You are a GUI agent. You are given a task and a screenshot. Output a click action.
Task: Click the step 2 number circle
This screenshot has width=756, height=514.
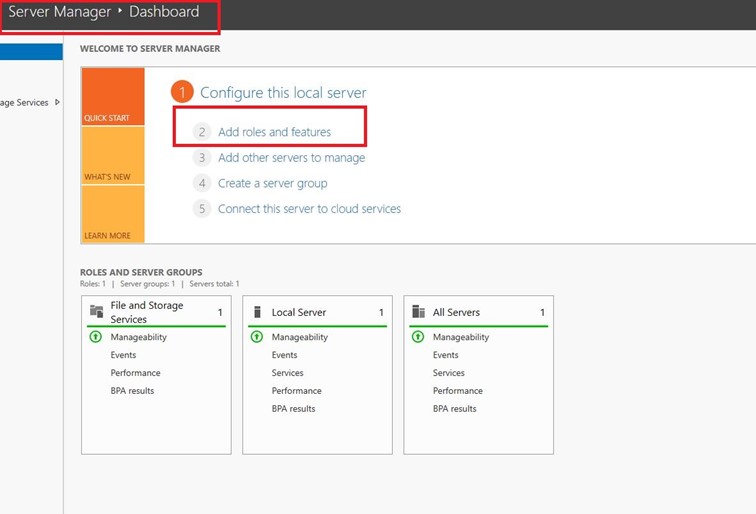pos(202,132)
